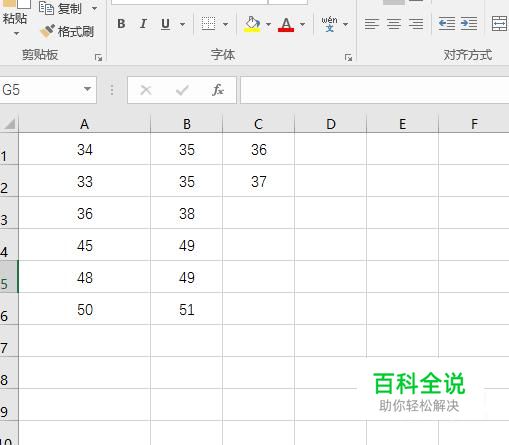Select cell C1 containing 36
Screen dimensions: 509x445
tap(259, 149)
